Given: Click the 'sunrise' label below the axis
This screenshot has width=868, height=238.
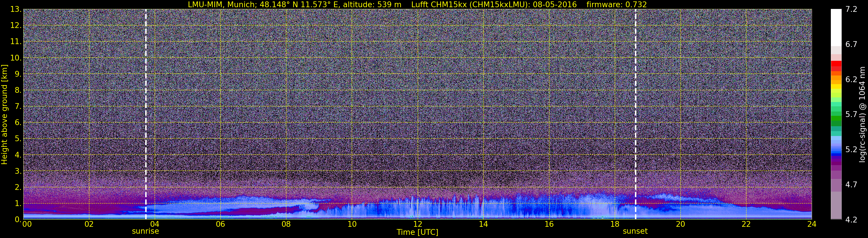Looking at the screenshot, I should [x=145, y=231].
